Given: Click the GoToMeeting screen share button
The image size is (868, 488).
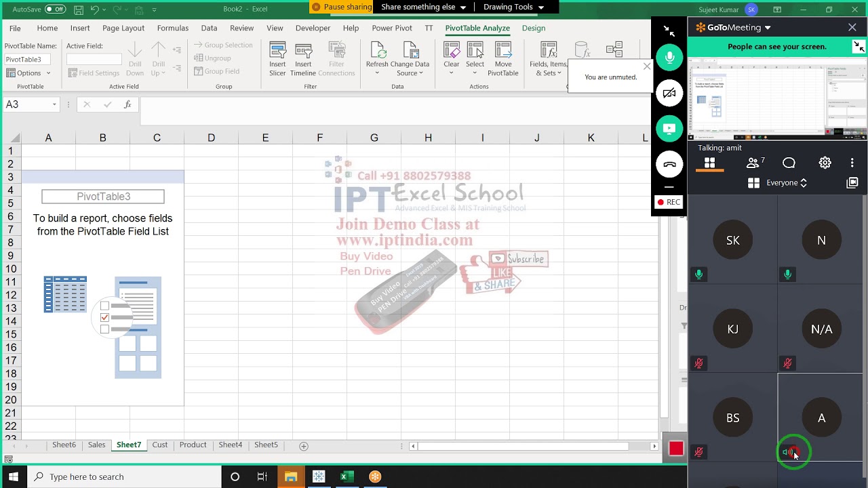Looking at the screenshot, I should point(669,129).
